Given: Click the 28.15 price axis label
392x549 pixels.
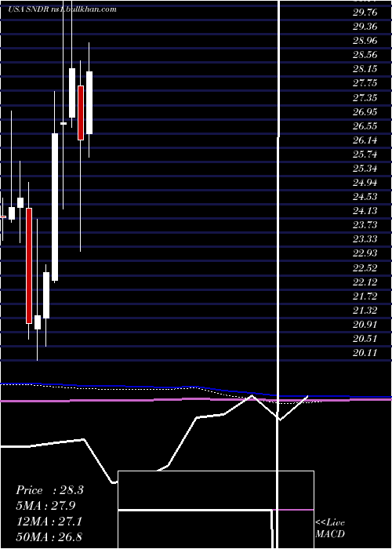Looking at the screenshot, I should click(365, 69).
